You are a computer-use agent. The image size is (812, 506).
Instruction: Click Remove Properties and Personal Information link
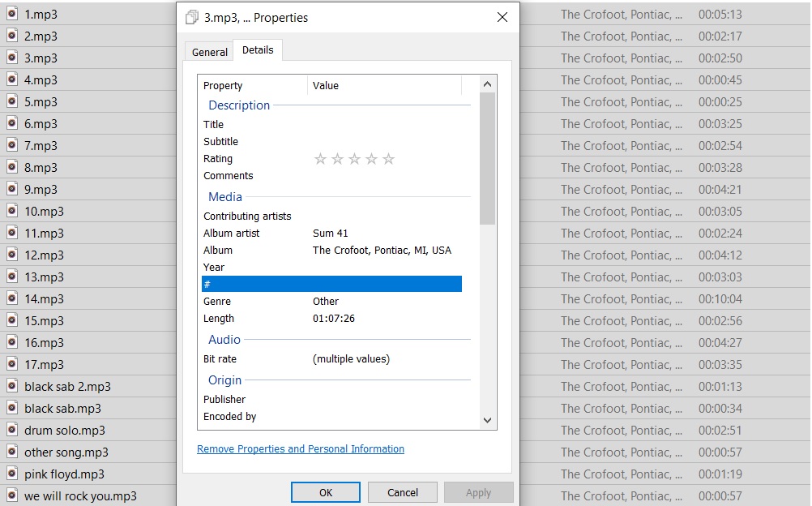tap(301, 449)
